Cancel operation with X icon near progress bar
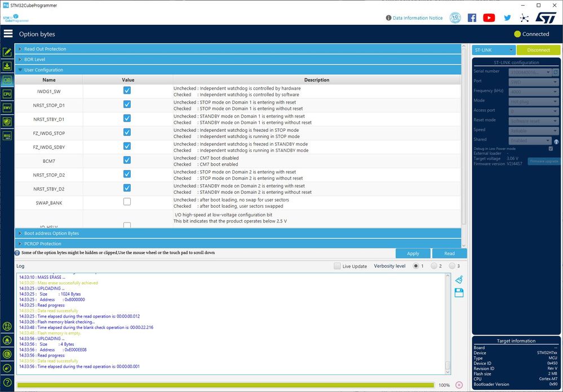Image resolution: width=563 pixels, height=392 pixels. click(x=459, y=385)
